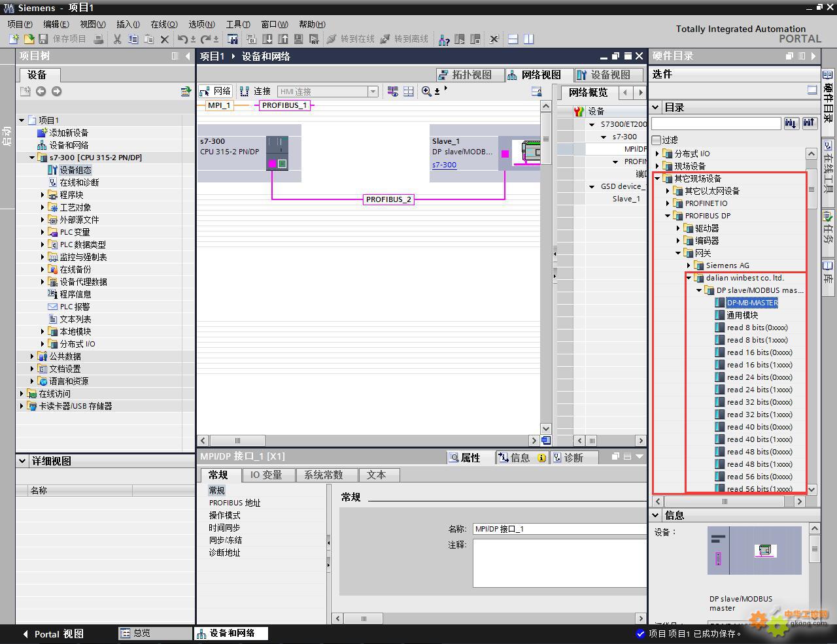Screen dimensions: 837x644
Task: Collapse the 目录 catalog section
Action: 656,107
